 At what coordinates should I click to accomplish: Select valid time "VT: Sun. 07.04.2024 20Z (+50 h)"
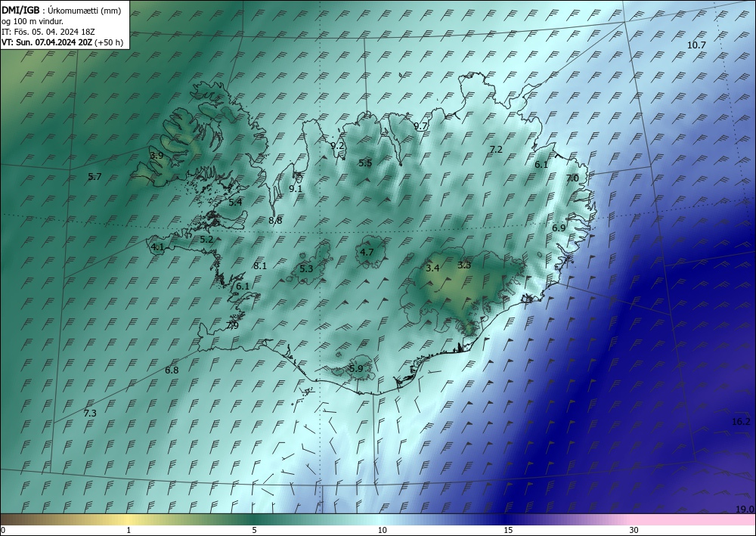(62, 42)
